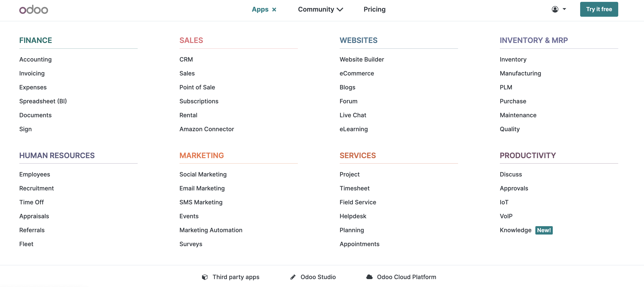Screen dimensions: 644x287
Task: Open Knowledge app marked New!
Action: pos(515,230)
